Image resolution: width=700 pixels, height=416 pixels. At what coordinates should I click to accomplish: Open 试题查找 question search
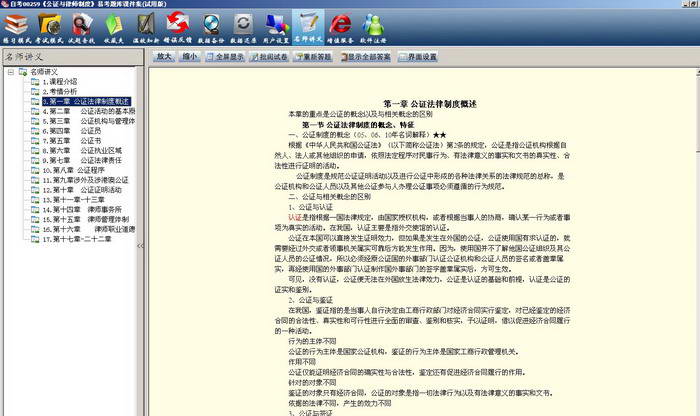[82, 28]
